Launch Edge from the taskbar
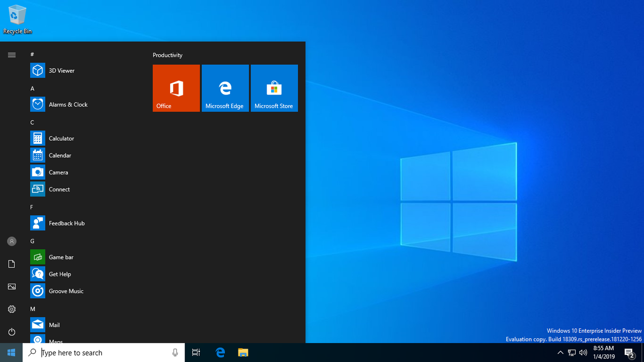The height and width of the screenshot is (362, 644). (x=220, y=352)
